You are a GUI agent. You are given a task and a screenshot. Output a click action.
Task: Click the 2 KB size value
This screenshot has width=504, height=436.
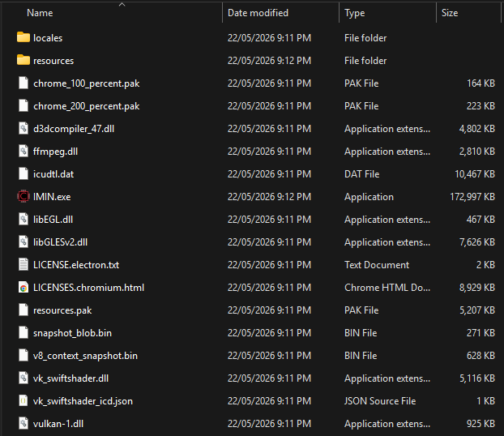(x=485, y=265)
